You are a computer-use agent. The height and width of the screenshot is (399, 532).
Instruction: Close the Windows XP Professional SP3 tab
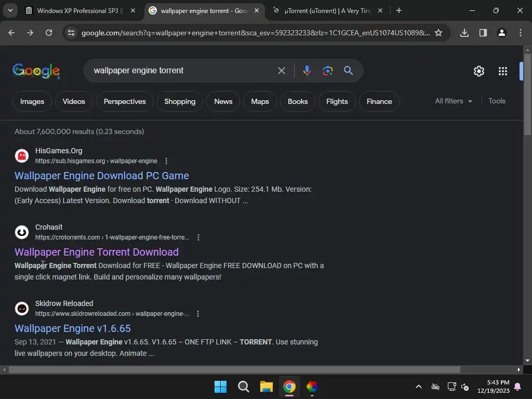[x=133, y=10]
